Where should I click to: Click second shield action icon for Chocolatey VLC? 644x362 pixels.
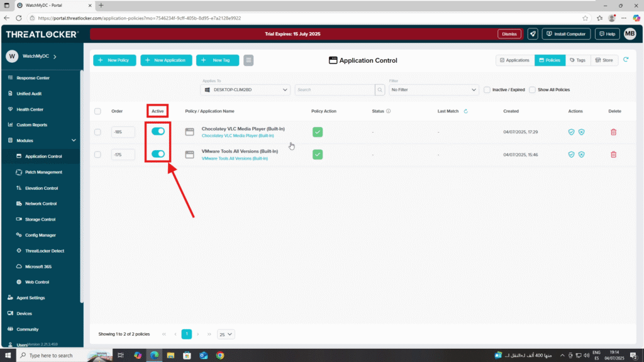coord(582,132)
